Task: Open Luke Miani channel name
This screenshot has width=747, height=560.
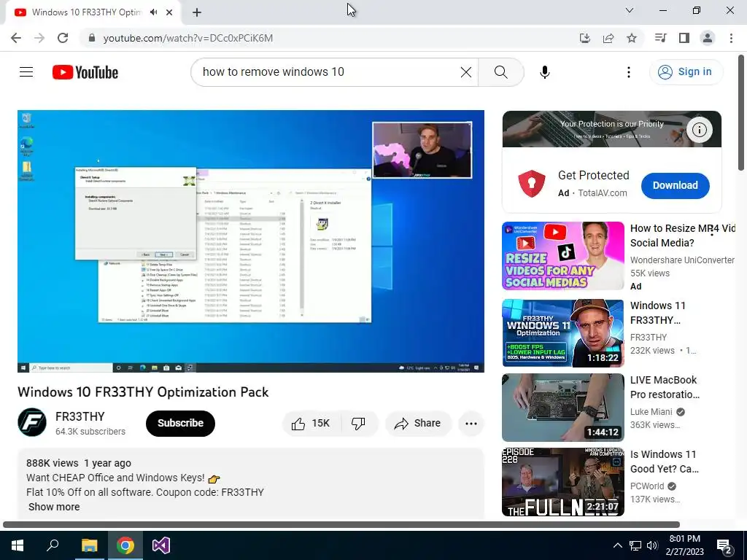Action: tap(651, 411)
